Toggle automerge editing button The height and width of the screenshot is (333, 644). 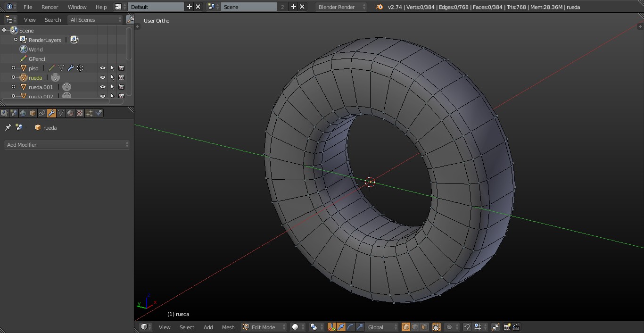(495, 327)
